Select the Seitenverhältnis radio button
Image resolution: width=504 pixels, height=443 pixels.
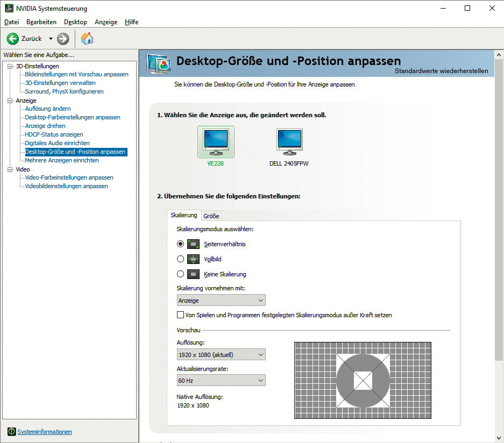pos(180,244)
